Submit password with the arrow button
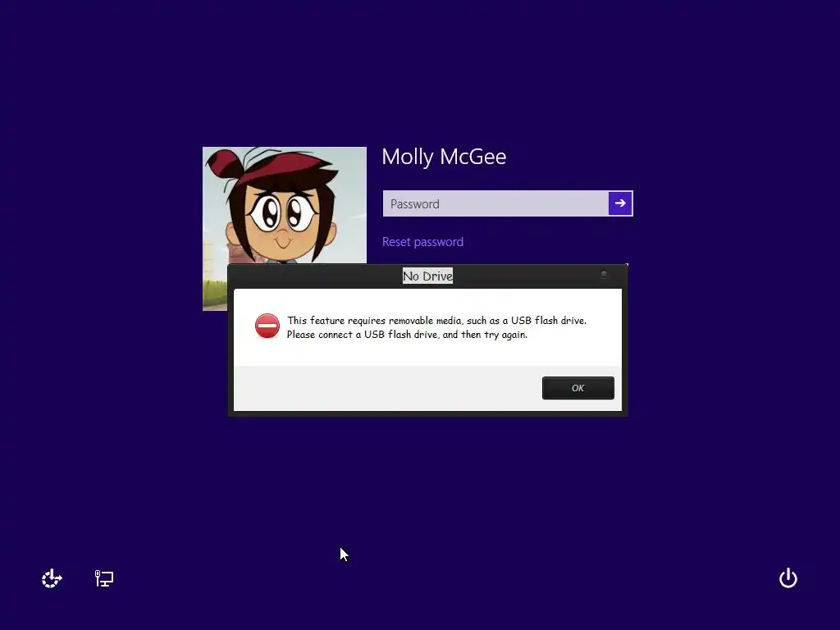The width and height of the screenshot is (840, 630). tap(620, 203)
